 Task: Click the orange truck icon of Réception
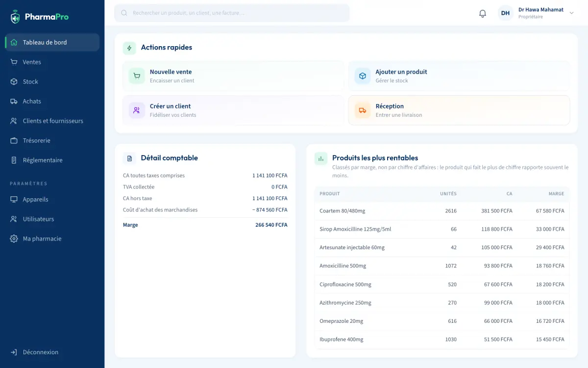[363, 110]
